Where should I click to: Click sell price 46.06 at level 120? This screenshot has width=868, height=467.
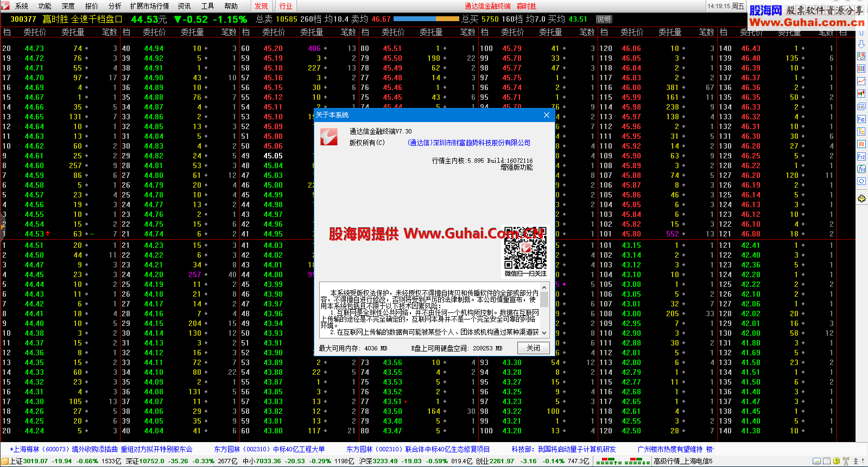(631, 48)
